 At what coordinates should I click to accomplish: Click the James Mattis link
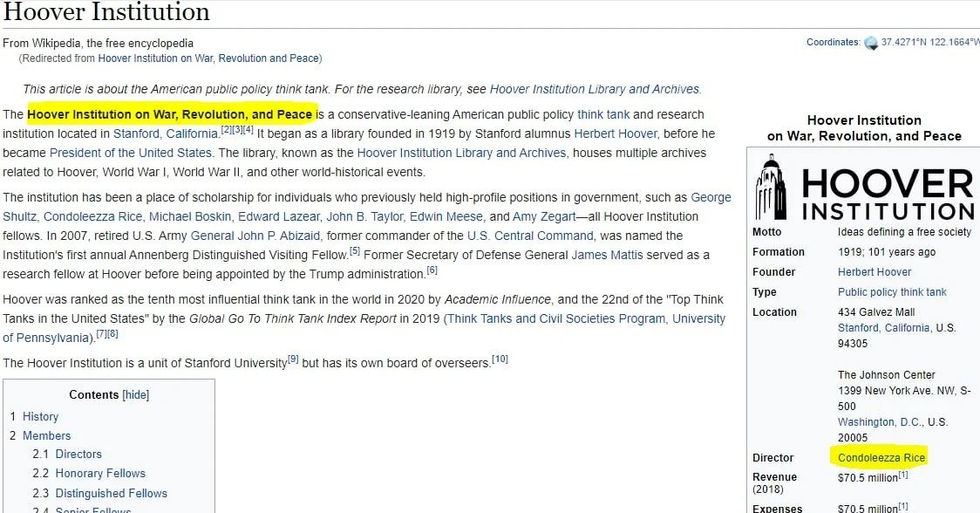pos(607,255)
